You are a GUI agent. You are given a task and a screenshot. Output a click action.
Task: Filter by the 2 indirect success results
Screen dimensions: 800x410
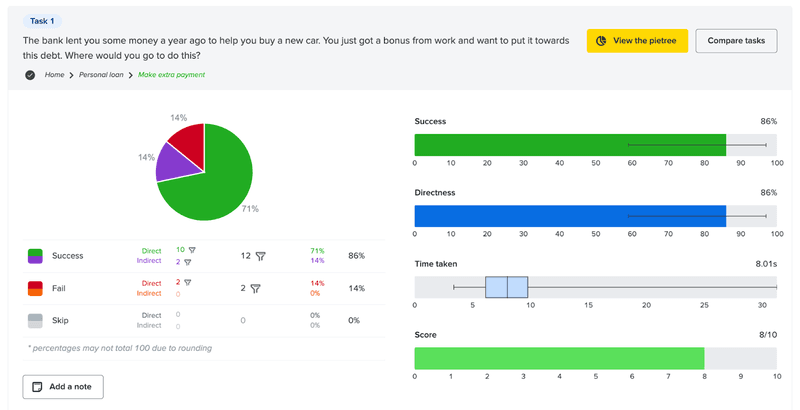(x=187, y=262)
